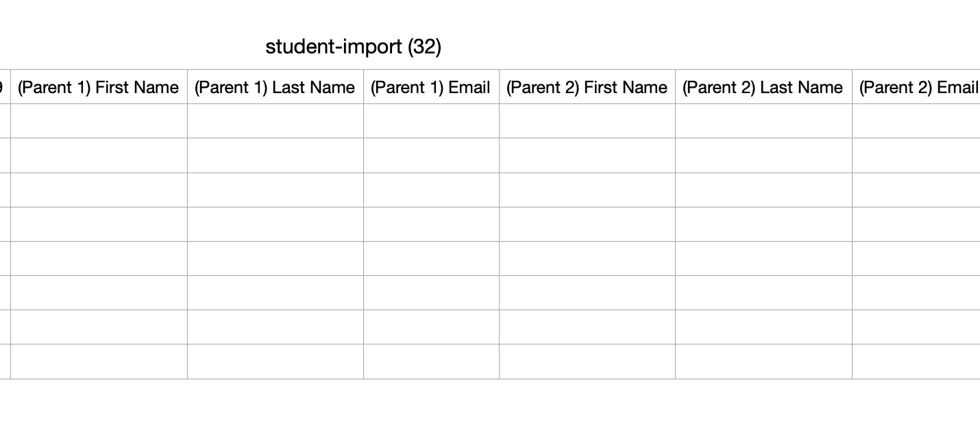The width and height of the screenshot is (980, 441).
Task: Select second row cell under (Parent 1) Email
Action: tap(431, 155)
